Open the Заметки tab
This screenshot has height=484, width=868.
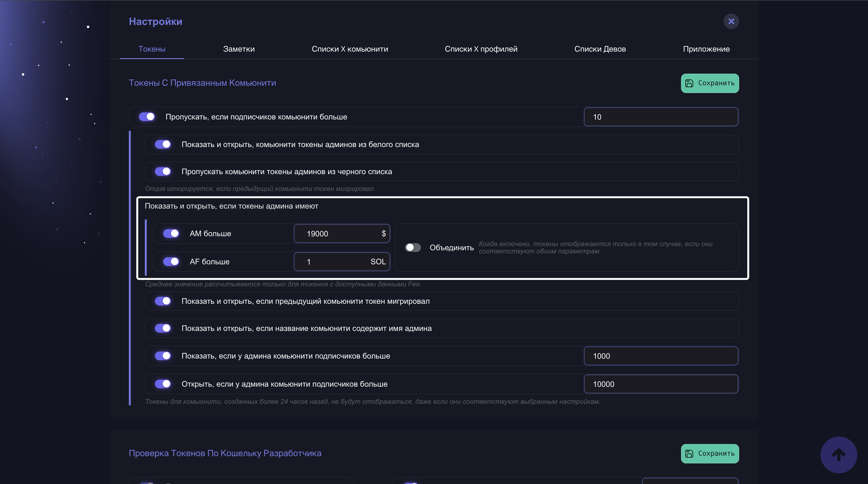pyautogui.click(x=239, y=49)
